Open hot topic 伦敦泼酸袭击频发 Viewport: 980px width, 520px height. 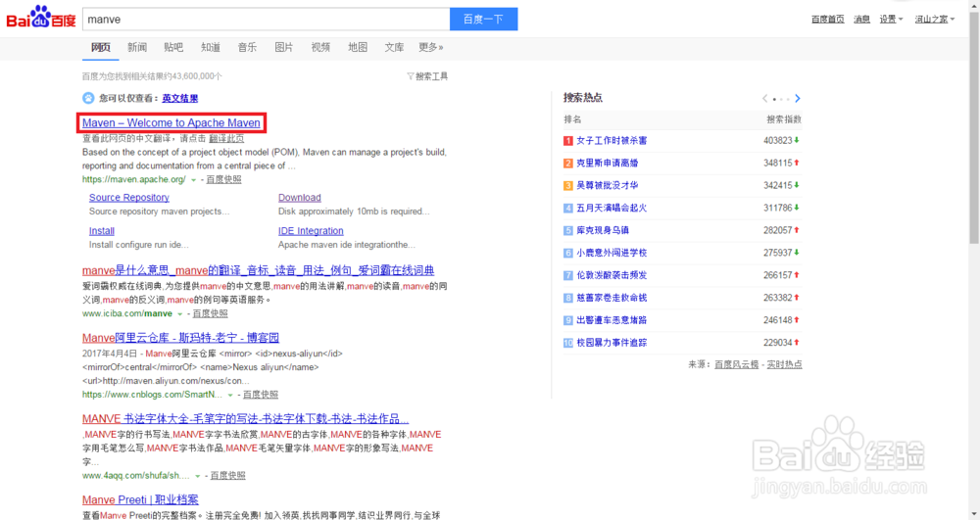(x=612, y=275)
